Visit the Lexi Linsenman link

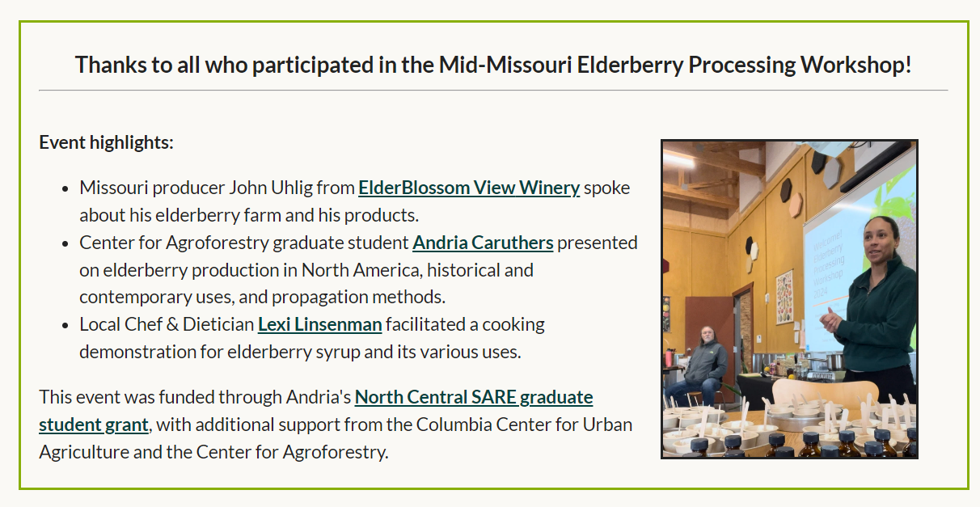(x=319, y=325)
